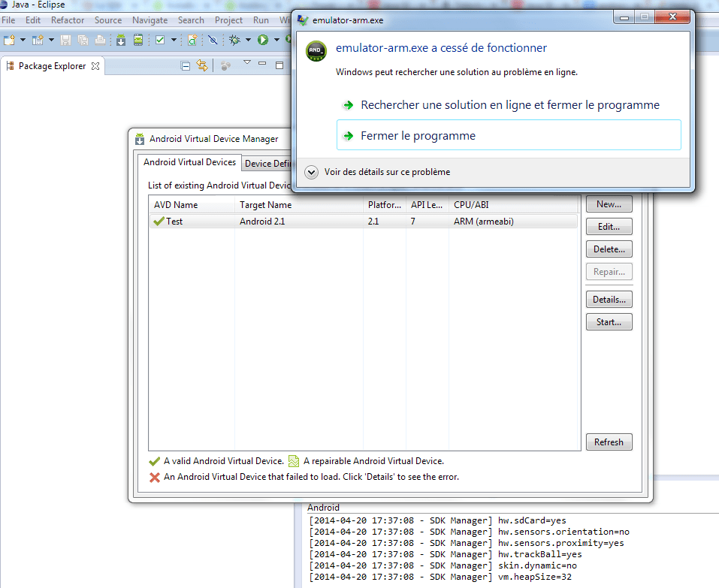Click the Save toolbar icon
719x588 pixels.
click(x=66, y=40)
